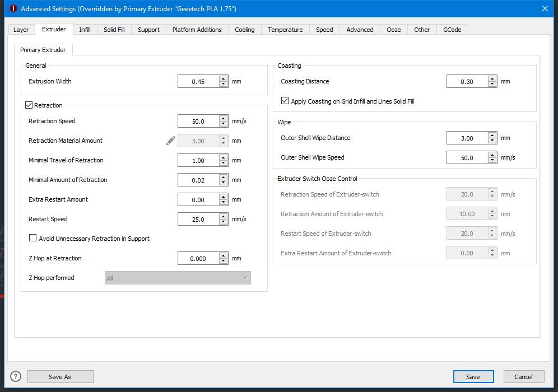Image resolution: width=558 pixels, height=392 pixels.
Task: Decrease Outer Shell Wipe Distance value
Action: tap(492, 141)
